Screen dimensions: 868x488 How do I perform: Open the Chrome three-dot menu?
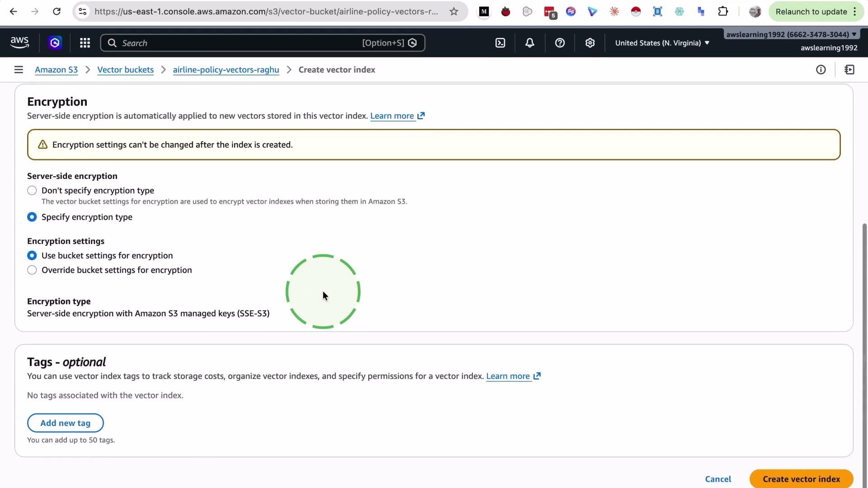coord(855,12)
